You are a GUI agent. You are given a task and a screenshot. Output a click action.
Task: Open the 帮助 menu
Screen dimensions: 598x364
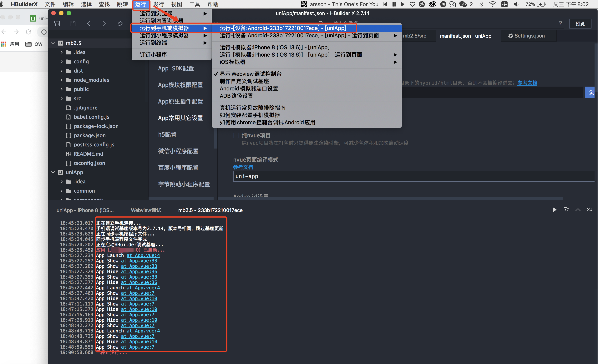click(x=212, y=4)
